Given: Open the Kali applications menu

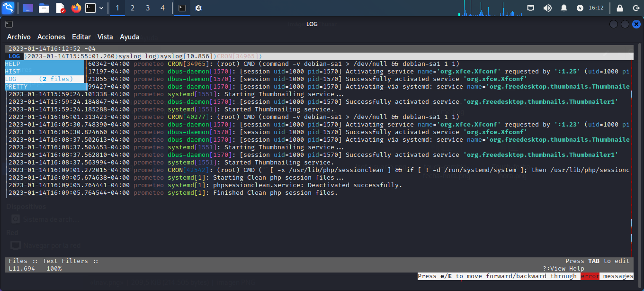Looking at the screenshot, I should 8,8.
